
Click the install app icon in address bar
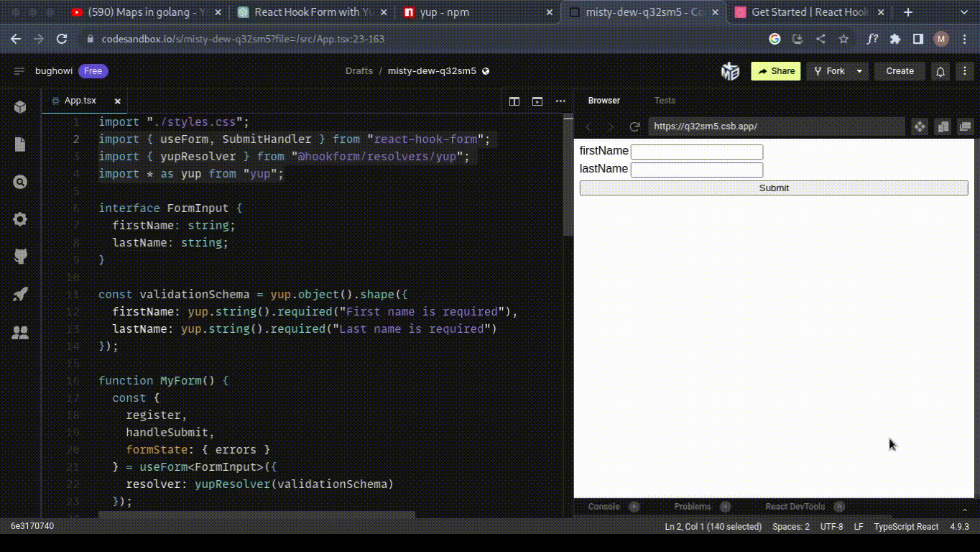[798, 40]
